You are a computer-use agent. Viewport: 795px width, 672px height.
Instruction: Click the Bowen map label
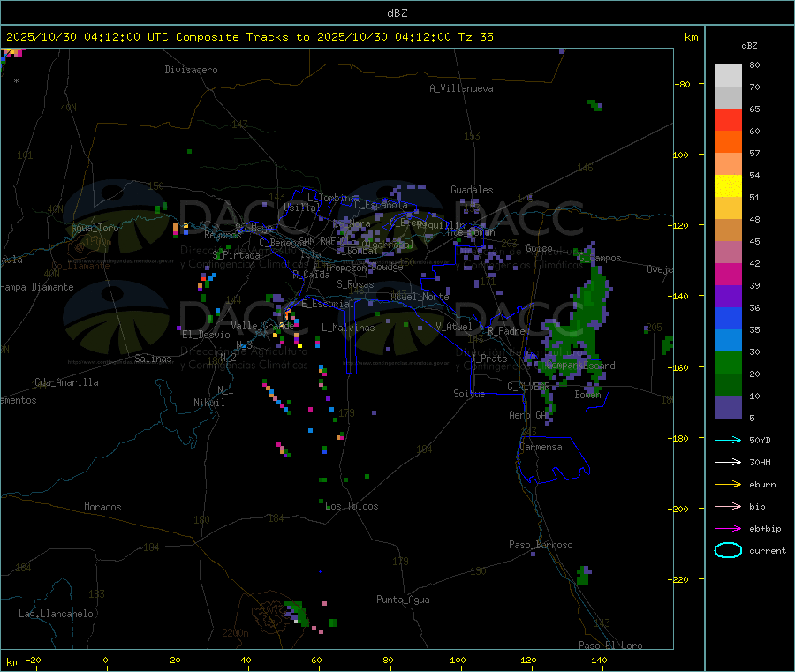point(587,394)
